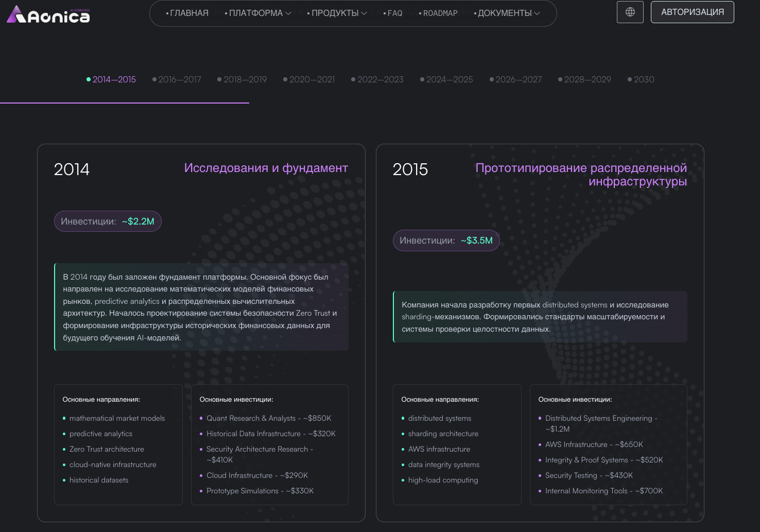Click the heading Прототипирование распределенной инфраструктуры
This screenshot has height=532, width=760.
pos(581,175)
